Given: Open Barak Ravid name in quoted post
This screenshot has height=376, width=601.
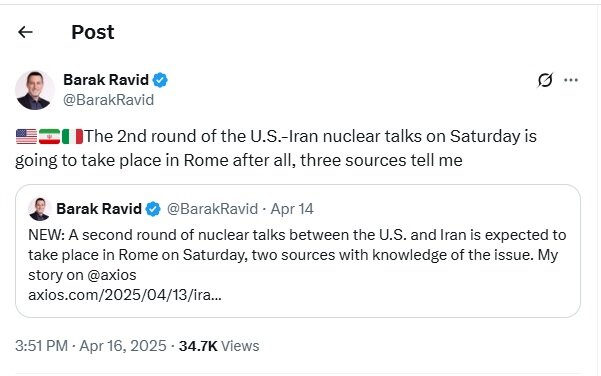Looking at the screenshot, I should (99, 209).
